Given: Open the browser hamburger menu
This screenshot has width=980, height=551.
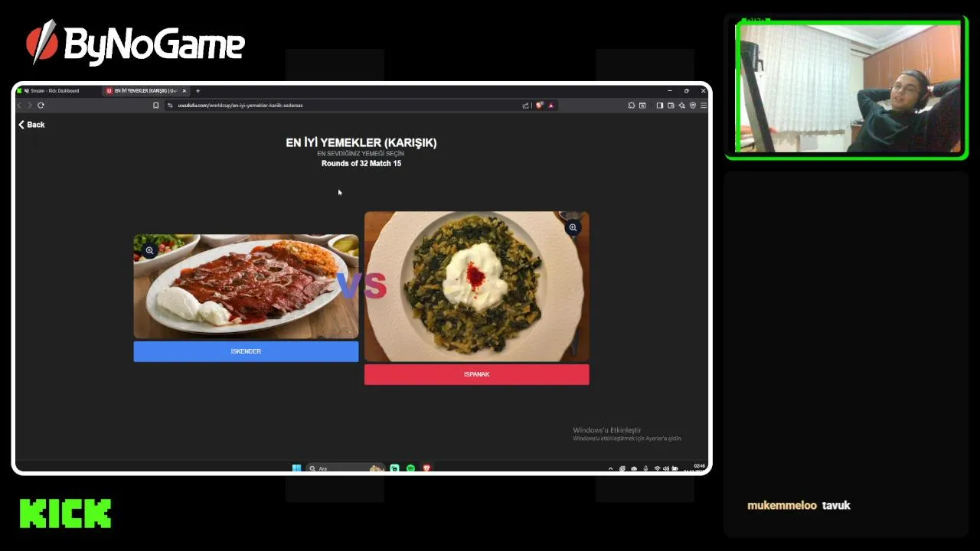Looking at the screenshot, I should point(704,106).
